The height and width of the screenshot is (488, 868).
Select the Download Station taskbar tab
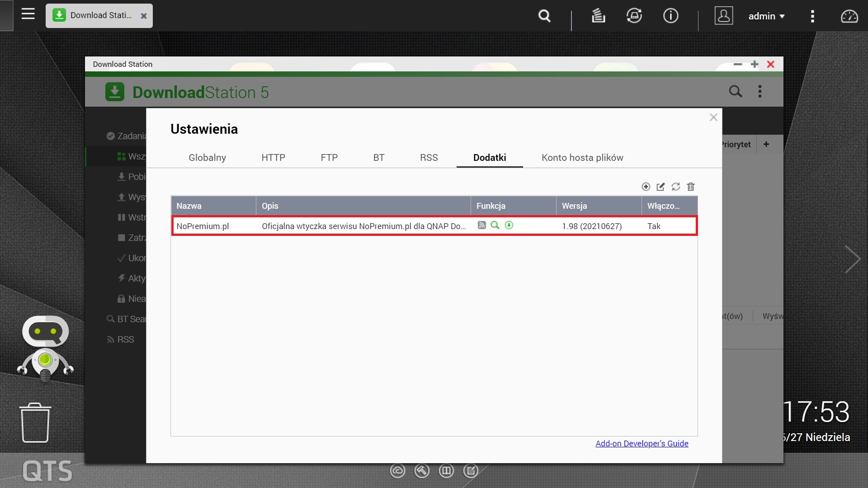tap(99, 16)
